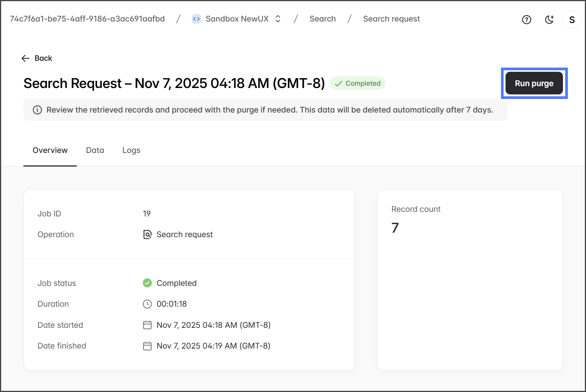Switch to the Logs tab
The height and width of the screenshot is (392, 586).
131,150
